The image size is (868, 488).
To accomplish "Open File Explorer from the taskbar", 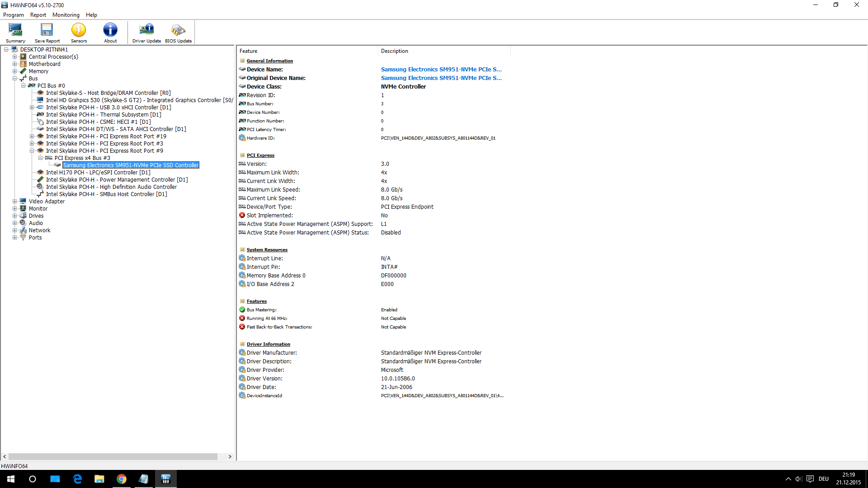I will [x=99, y=479].
